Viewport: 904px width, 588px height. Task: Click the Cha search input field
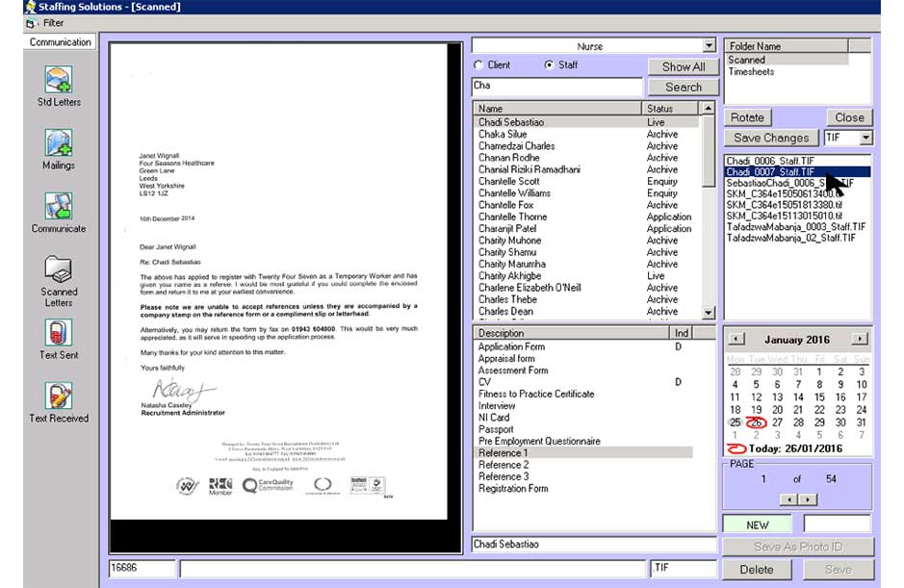tap(555, 86)
